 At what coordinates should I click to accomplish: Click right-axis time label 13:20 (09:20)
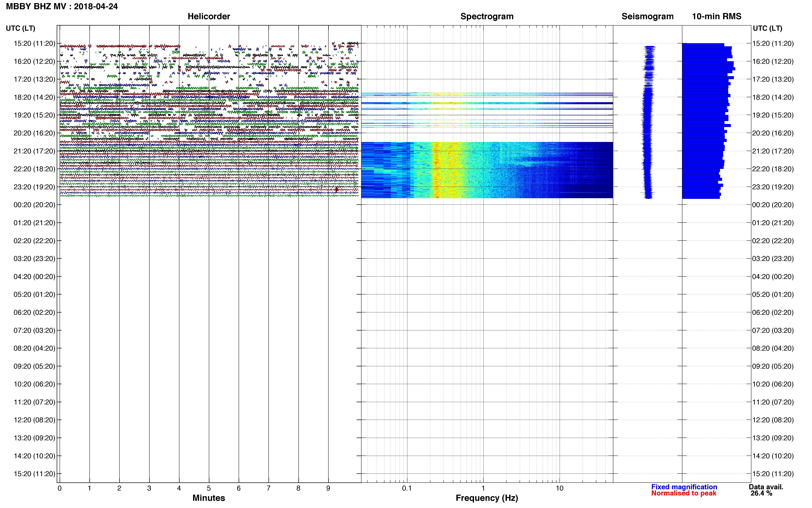773,438
